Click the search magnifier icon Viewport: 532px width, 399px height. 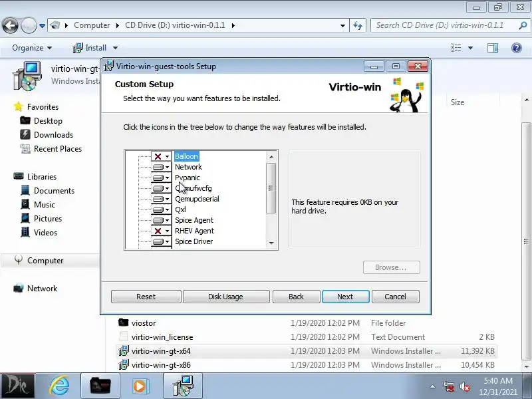pos(523,25)
